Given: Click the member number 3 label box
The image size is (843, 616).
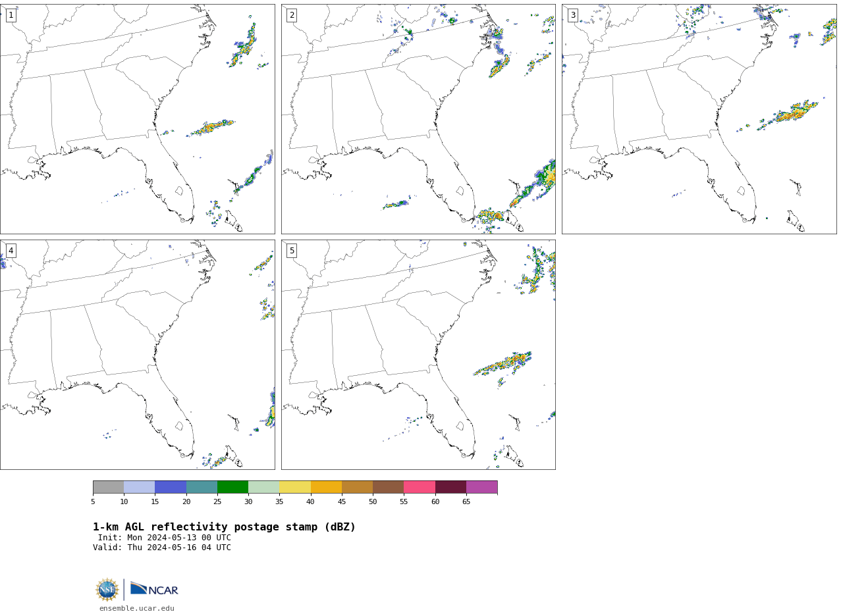Looking at the screenshot, I should pyautogui.click(x=573, y=15).
